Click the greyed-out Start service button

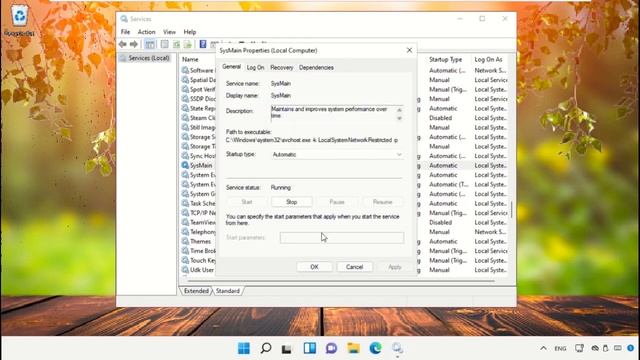(x=247, y=202)
